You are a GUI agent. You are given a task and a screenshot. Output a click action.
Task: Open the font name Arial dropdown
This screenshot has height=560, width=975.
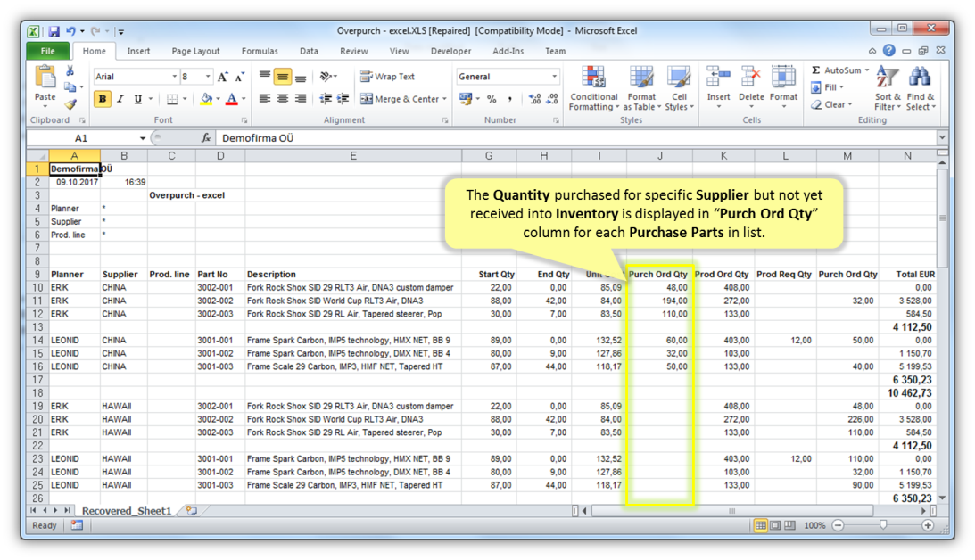coord(174,77)
